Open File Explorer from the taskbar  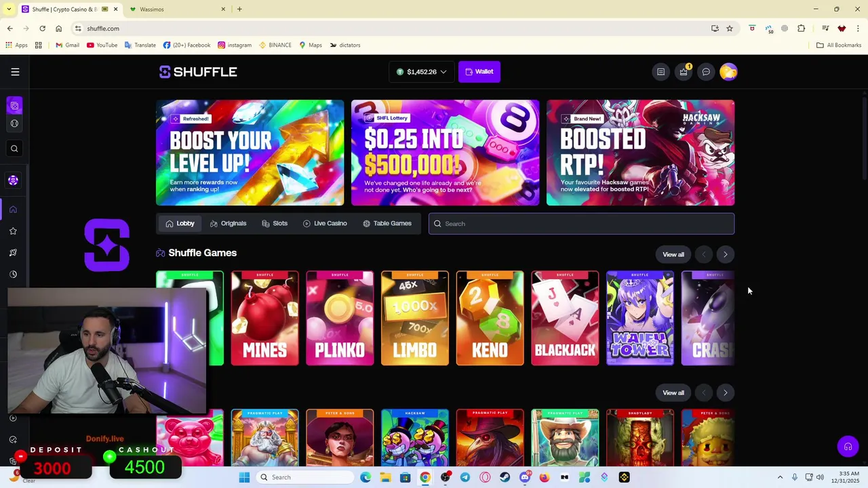[x=385, y=477]
